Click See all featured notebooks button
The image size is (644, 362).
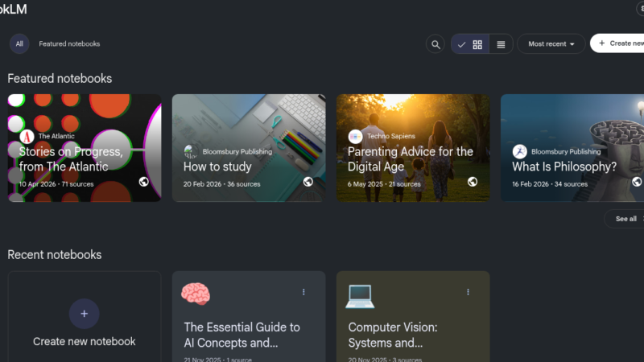[x=625, y=219]
